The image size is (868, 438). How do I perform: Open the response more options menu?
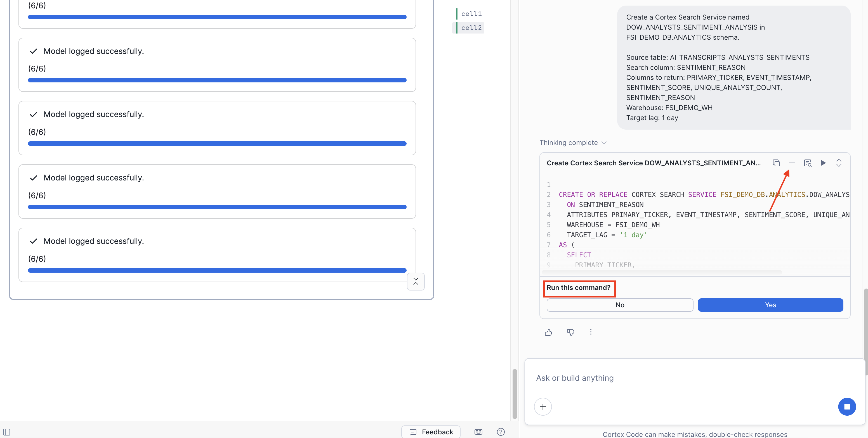(590, 332)
